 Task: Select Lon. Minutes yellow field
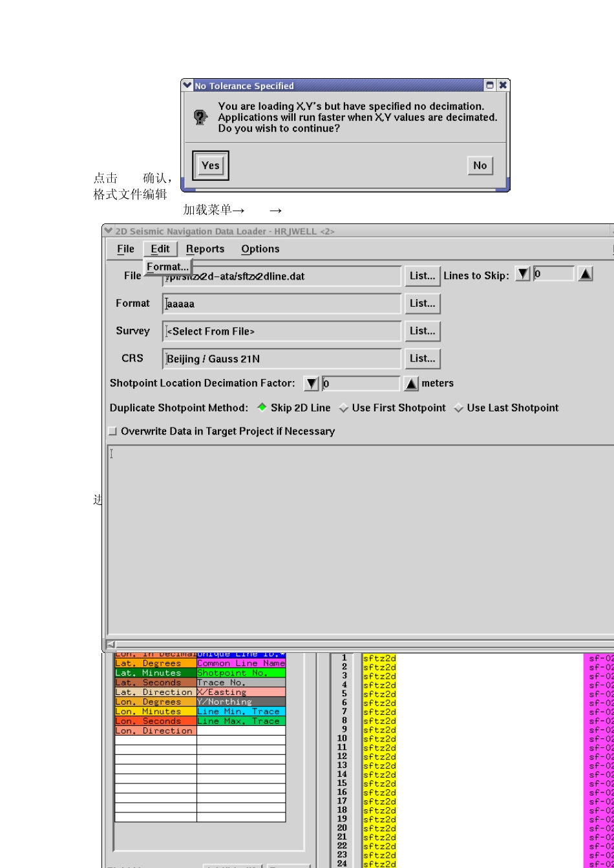pos(155,712)
